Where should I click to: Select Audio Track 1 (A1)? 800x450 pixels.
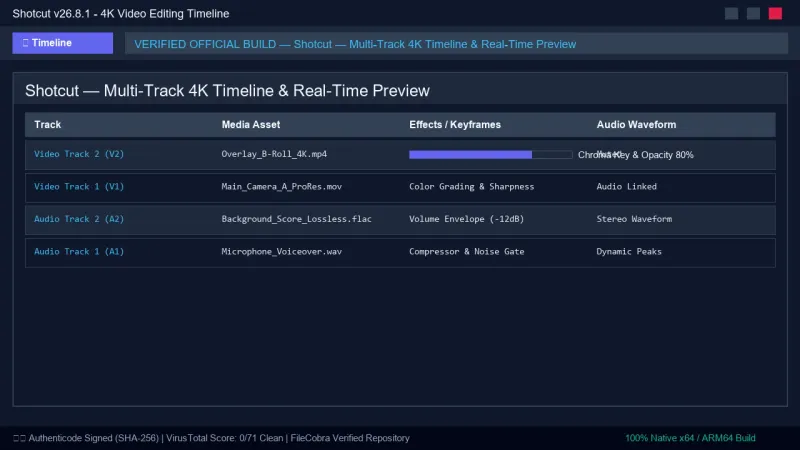pyautogui.click(x=79, y=252)
